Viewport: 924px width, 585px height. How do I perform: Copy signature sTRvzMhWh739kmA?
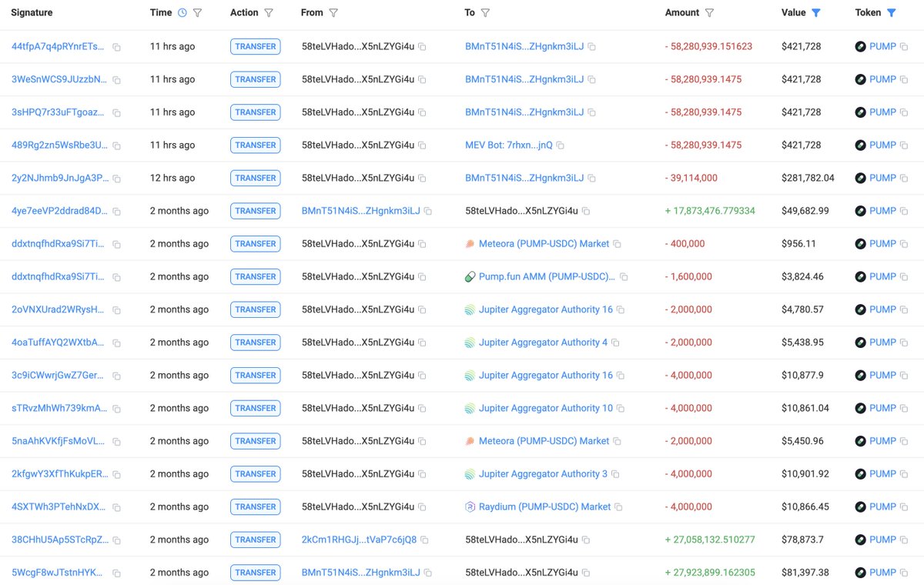(x=116, y=409)
